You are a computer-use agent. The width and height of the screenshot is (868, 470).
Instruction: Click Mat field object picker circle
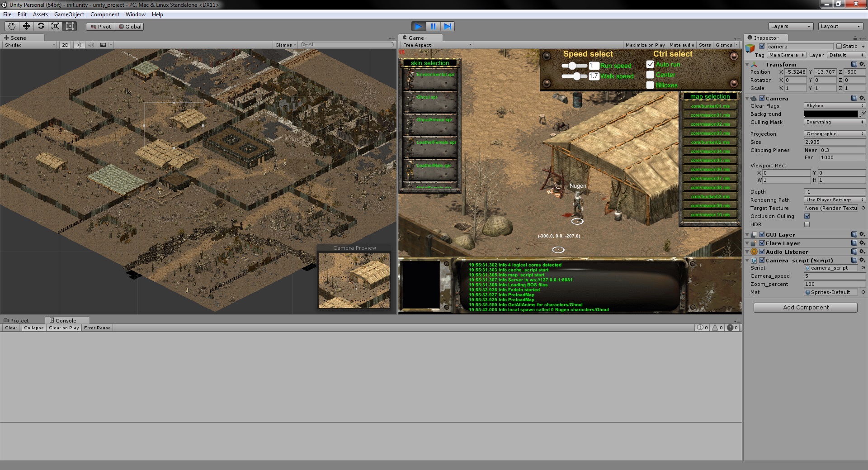tap(863, 292)
